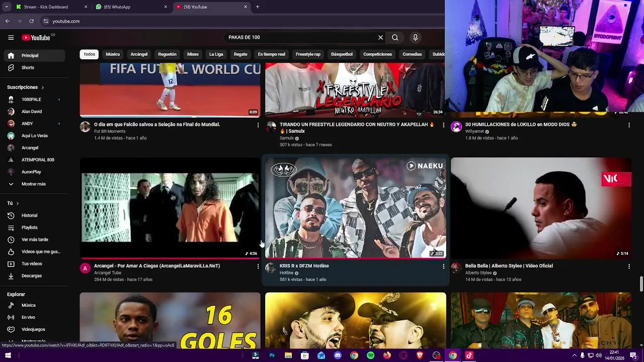The width and height of the screenshot is (644, 362).
Task: Expand the Suscripciones section chevron
Action: click(42, 87)
